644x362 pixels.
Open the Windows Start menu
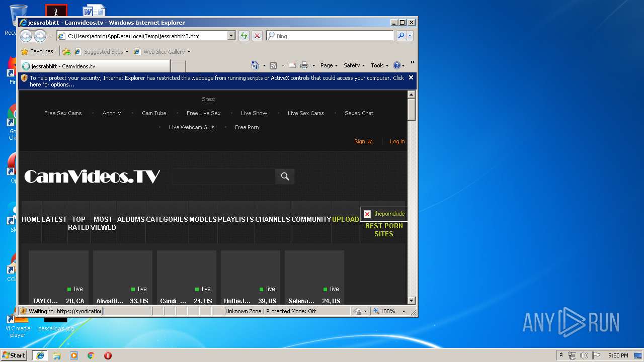pos(14,355)
